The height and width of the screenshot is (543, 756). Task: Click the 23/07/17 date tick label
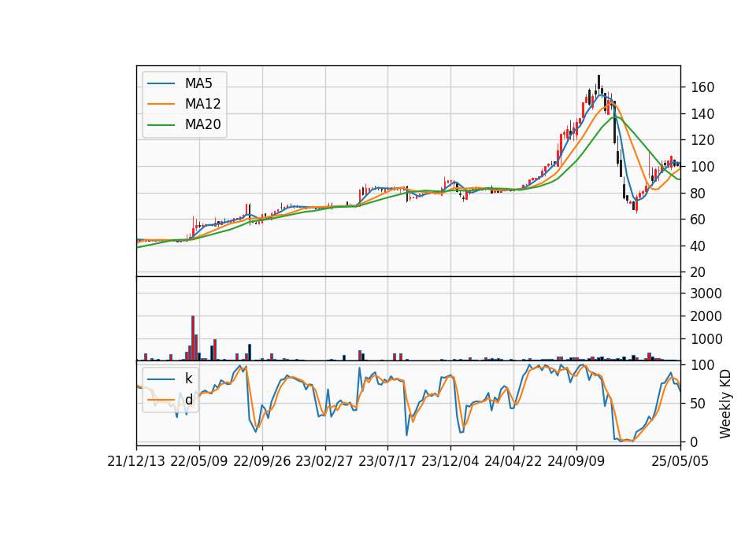[387, 462]
